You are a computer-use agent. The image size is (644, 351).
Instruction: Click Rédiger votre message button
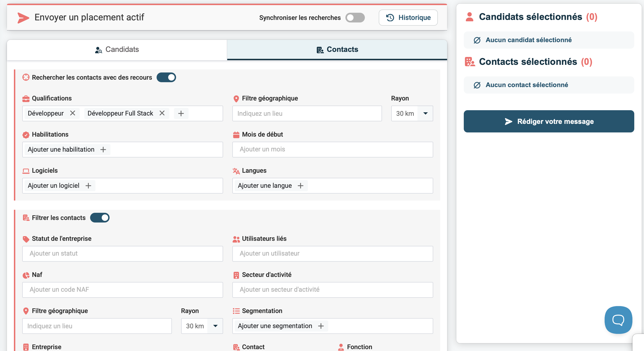click(x=549, y=121)
